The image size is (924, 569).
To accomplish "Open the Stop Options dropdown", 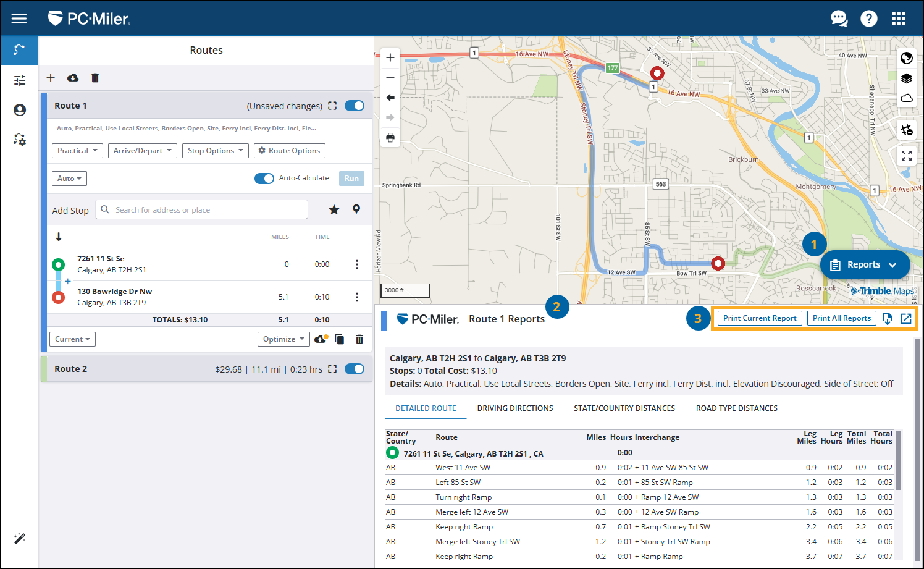I will [x=215, y=150].
